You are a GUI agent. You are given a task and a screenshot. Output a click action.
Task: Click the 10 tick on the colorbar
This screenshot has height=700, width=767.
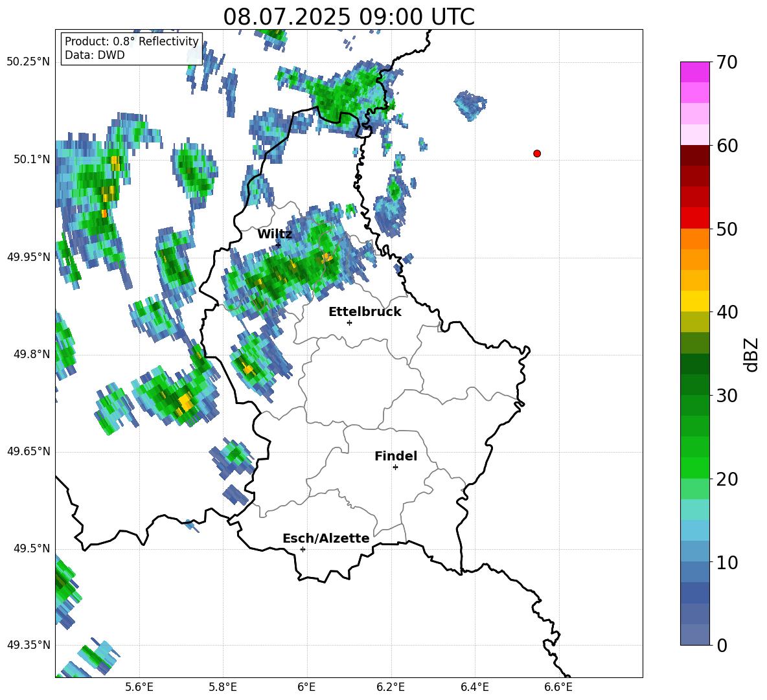click(x=727, y=563)
